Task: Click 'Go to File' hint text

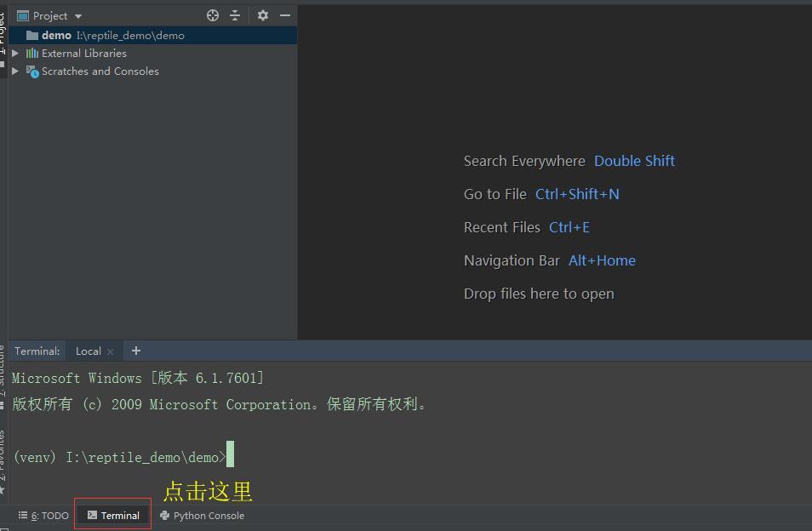Action: pyautogui.click(x=495, y=194)
